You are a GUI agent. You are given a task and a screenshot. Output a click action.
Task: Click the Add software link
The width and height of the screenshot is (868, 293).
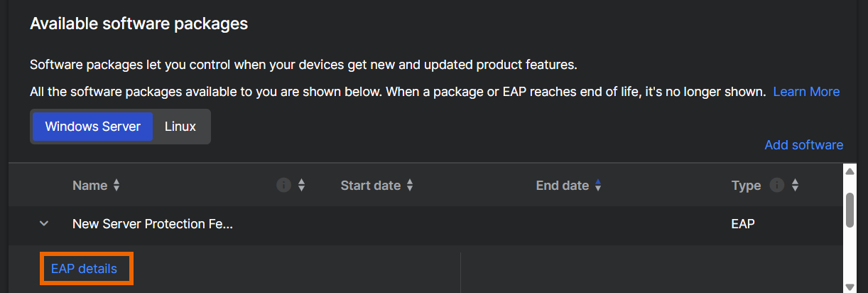[803, 144]
